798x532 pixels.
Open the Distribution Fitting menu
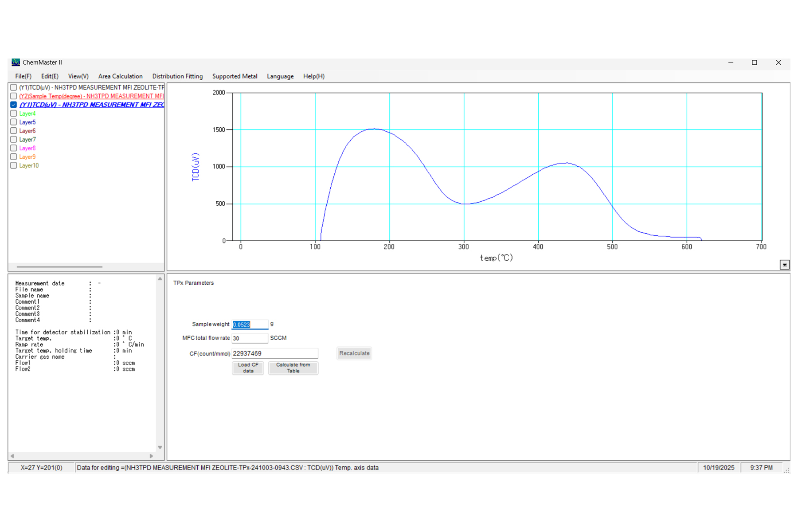coord(177,76)
